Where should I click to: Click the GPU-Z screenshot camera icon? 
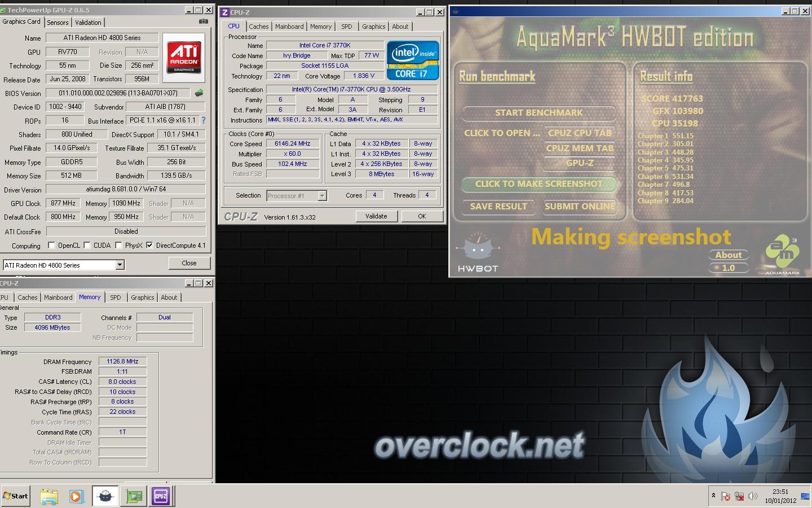click(x=204, y=21)
